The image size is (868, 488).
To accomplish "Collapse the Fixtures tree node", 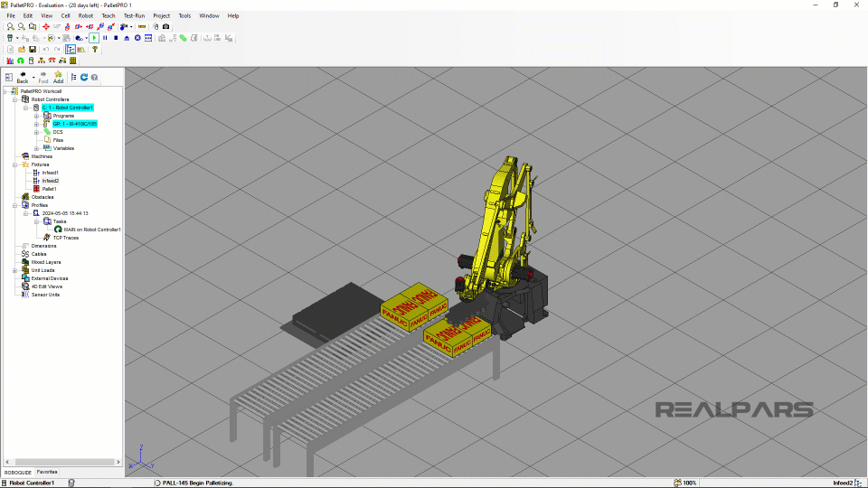I will pyautogui.click(x=15, y=164).
